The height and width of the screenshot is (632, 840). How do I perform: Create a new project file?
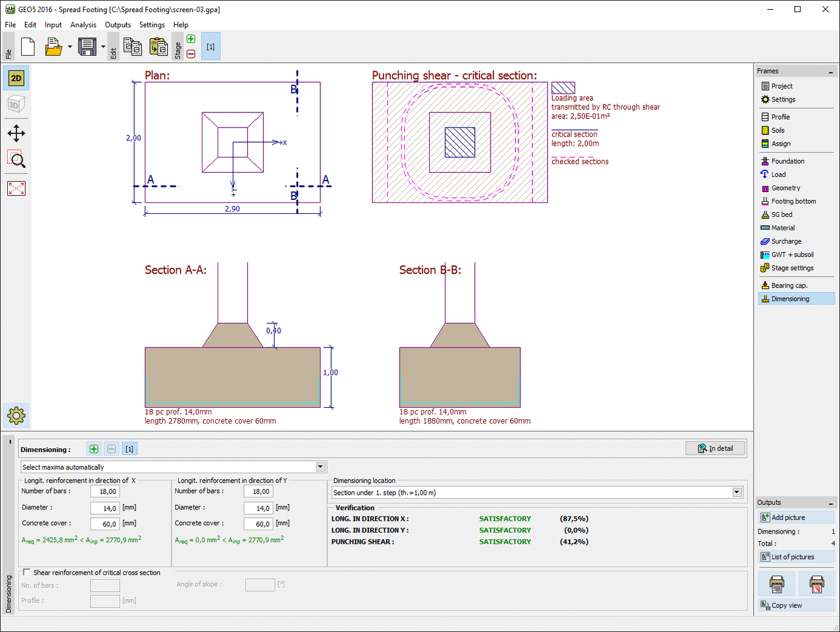27,46
